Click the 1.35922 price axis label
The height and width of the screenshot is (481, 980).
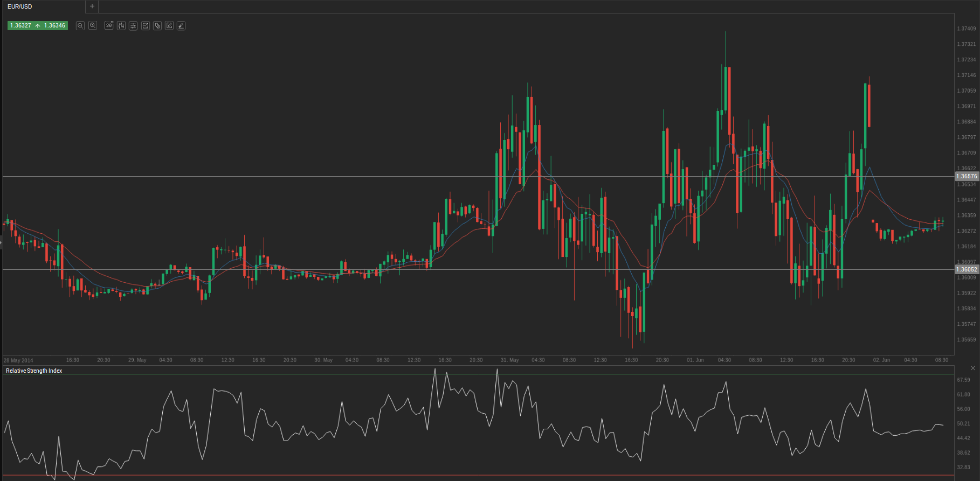[967, 293]
